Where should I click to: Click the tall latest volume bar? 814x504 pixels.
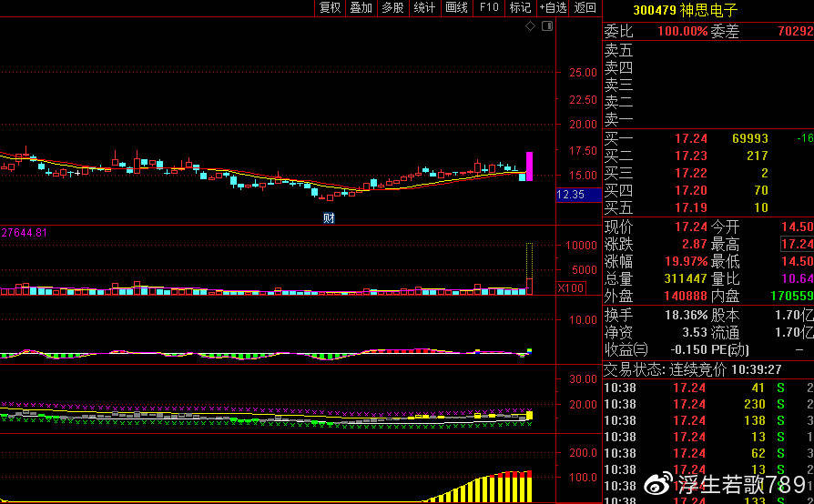pyautogui.click(x=529, y=268)
